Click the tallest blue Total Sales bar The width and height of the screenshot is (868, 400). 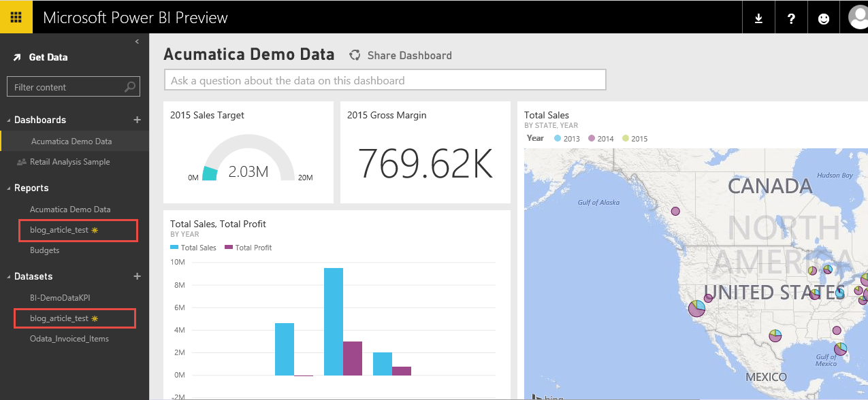(334, 321)
